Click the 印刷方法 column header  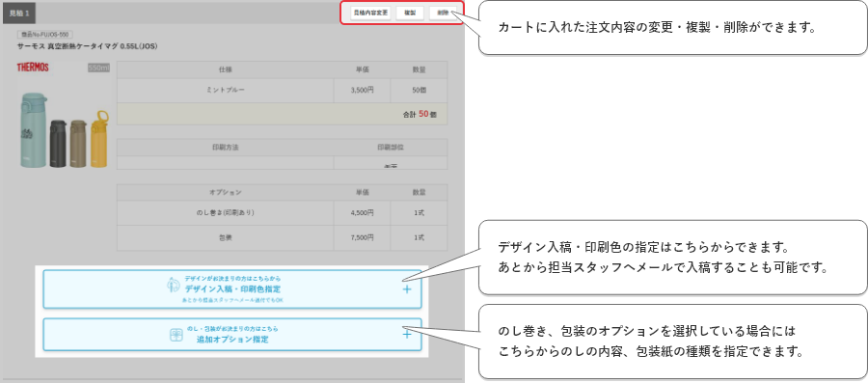point(226,148)
